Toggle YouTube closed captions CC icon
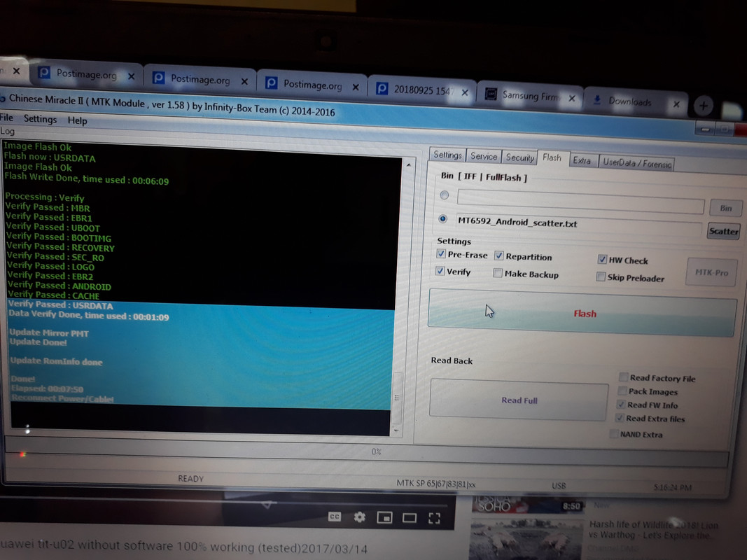 (335, 517)
